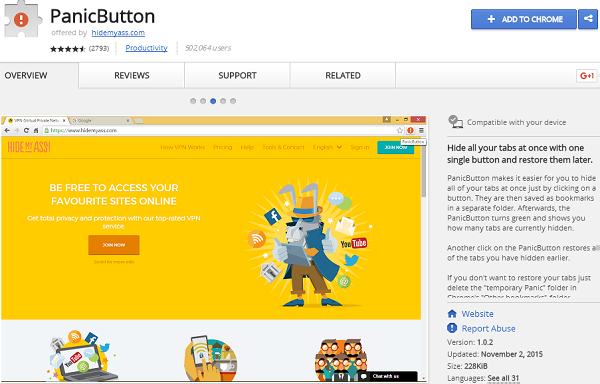Switch to the Related tab

(343, 75)
